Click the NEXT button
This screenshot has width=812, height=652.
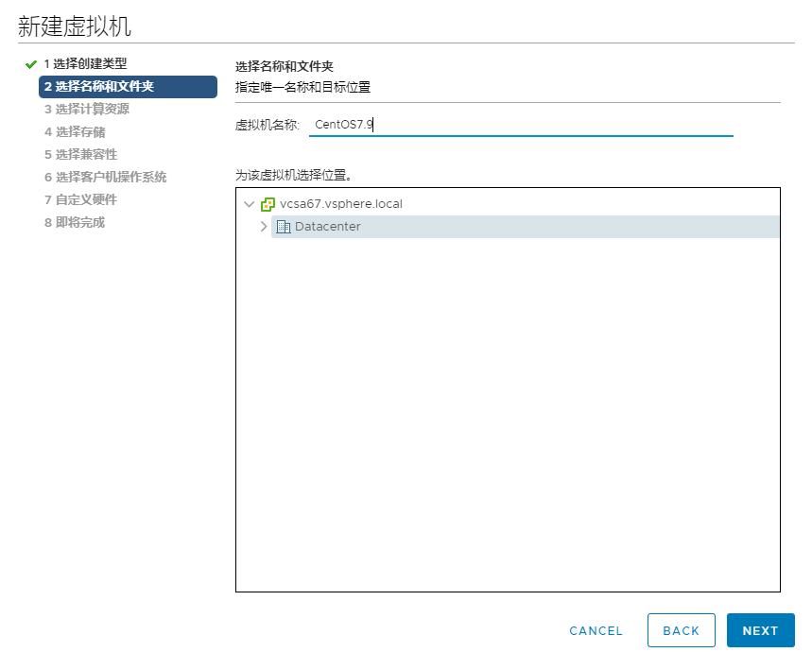pyautogui.click(x=760, y=630)
